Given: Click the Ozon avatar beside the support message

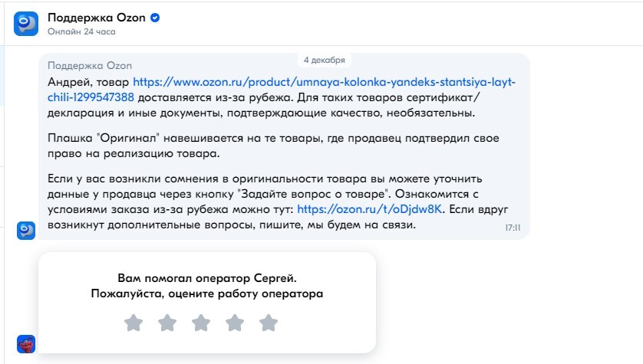Looking at the screenshot, I should 26,230.
